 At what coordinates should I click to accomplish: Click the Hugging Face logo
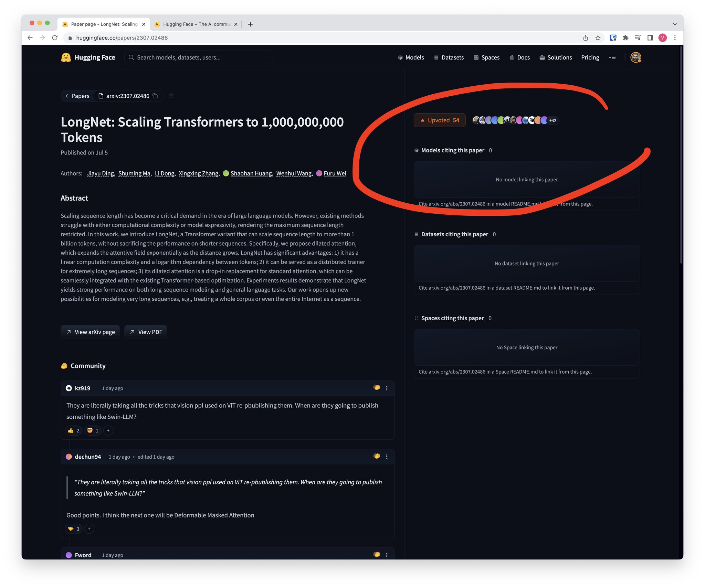coord(88,57)
